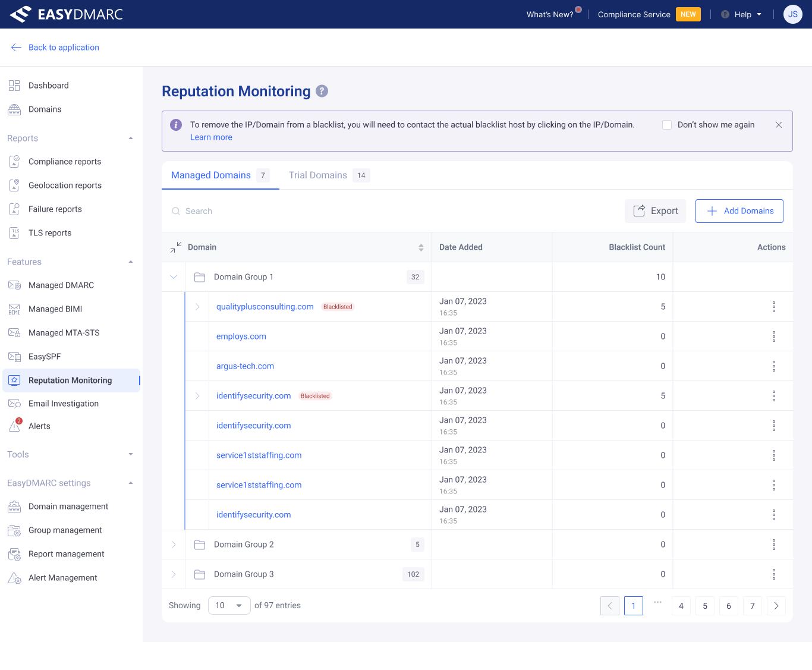Switch to Trial Domains tab
Image resolution: width=812 pixels, height=670 pixels.
click(329, 175)
